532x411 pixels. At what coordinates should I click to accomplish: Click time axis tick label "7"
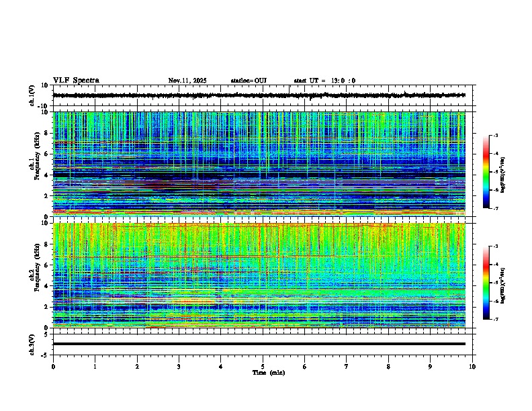coord(347,367)
